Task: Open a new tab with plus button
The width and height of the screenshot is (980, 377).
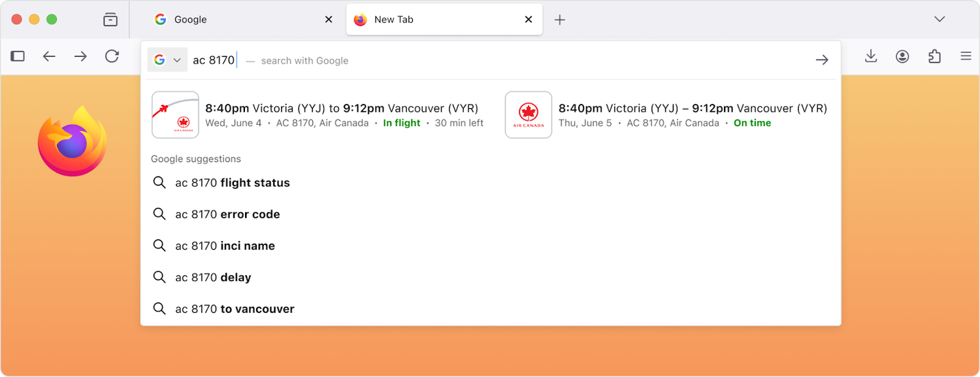Action: (559, 20)
